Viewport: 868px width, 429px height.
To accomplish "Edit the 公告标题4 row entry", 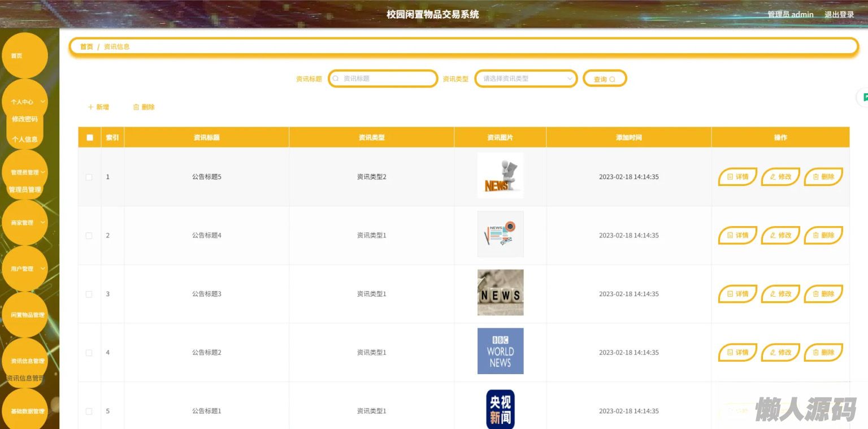I will coord(780,236).
